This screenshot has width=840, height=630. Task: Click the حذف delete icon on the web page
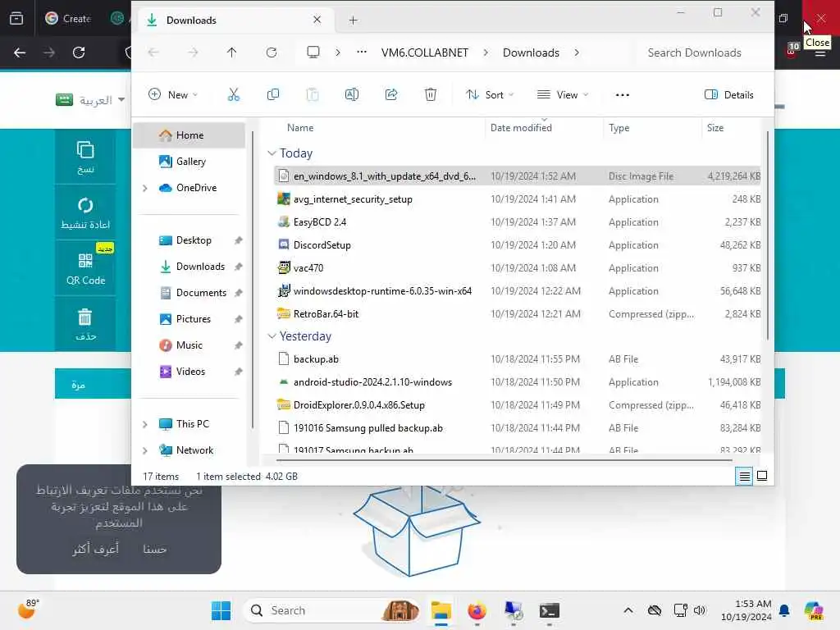click(x=85, y=323)
